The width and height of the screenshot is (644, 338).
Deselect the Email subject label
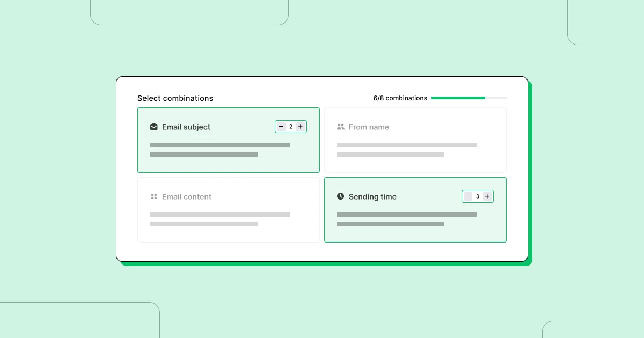pos(186,127)
